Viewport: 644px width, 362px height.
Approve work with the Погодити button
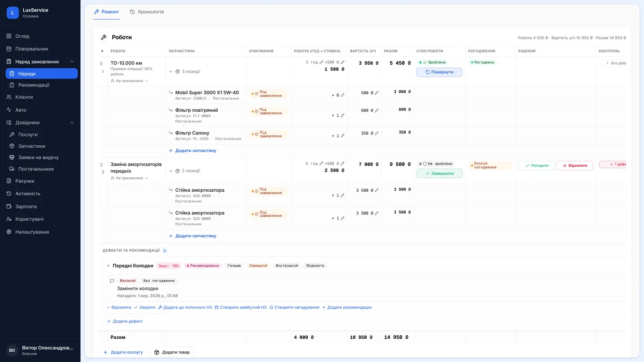coord(537,165)
